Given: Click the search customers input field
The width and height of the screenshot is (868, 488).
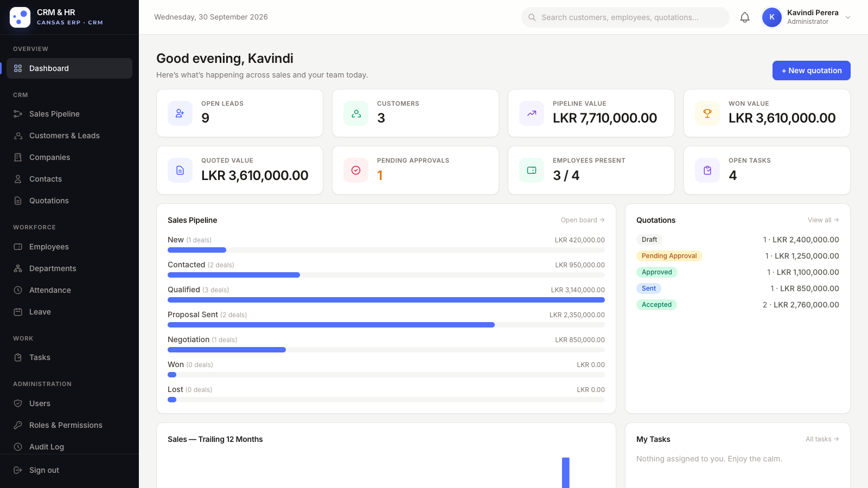Looking at the screenshot, I should (625, 17).
